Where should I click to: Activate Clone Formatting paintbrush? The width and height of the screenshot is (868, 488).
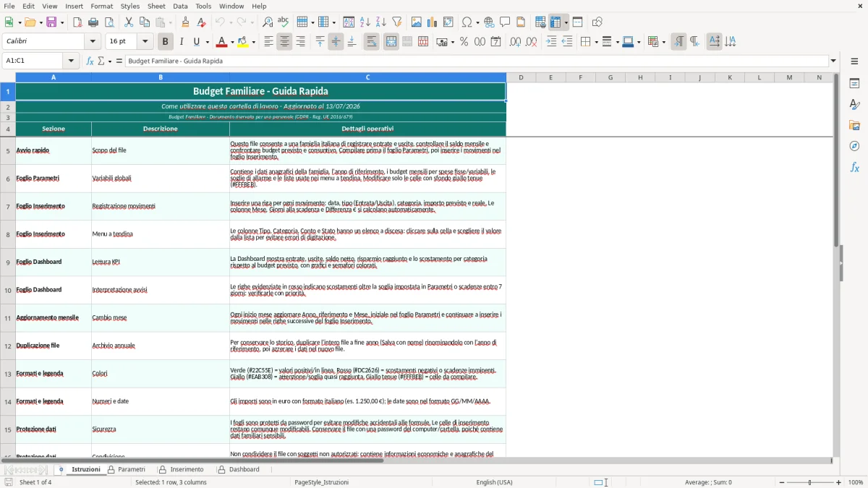click(x=186, y=22)
